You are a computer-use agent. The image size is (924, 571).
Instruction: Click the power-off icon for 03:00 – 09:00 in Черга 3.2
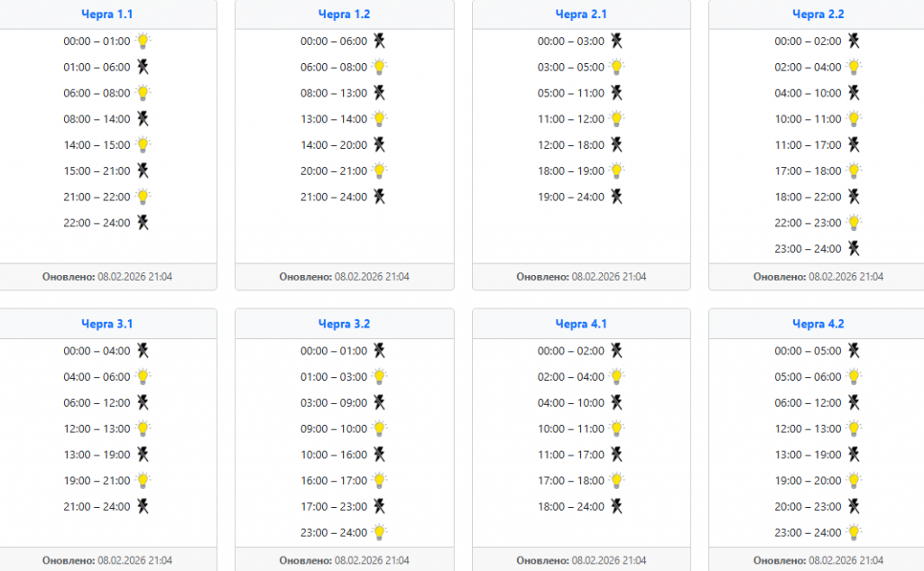click(x=380, y=402)
